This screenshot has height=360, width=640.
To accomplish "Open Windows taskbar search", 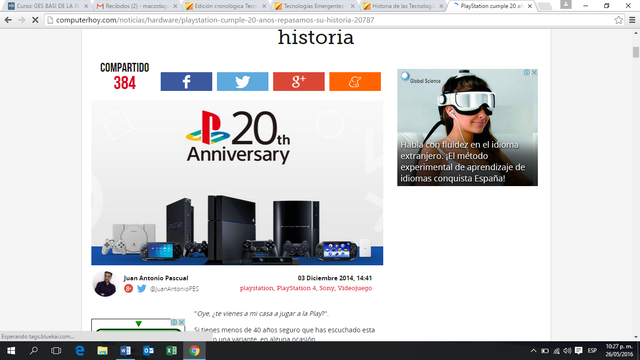I will click(x=34, y=351).
